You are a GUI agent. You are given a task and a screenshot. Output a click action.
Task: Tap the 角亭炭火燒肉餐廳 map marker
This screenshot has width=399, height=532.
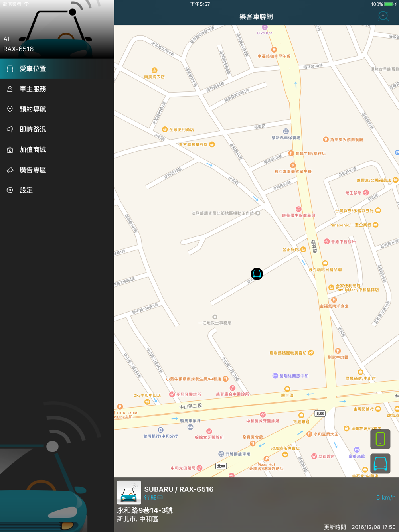pyautogui.click(x=326, y=140)
